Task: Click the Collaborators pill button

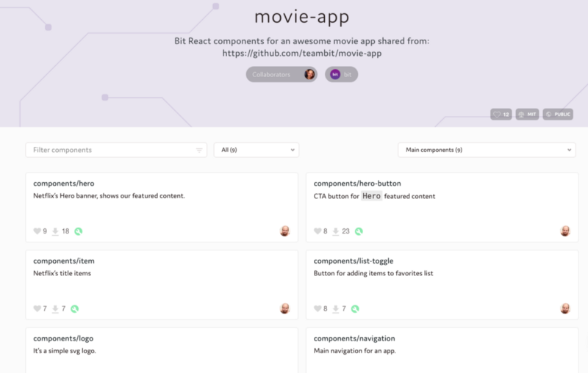Action: 282,74
